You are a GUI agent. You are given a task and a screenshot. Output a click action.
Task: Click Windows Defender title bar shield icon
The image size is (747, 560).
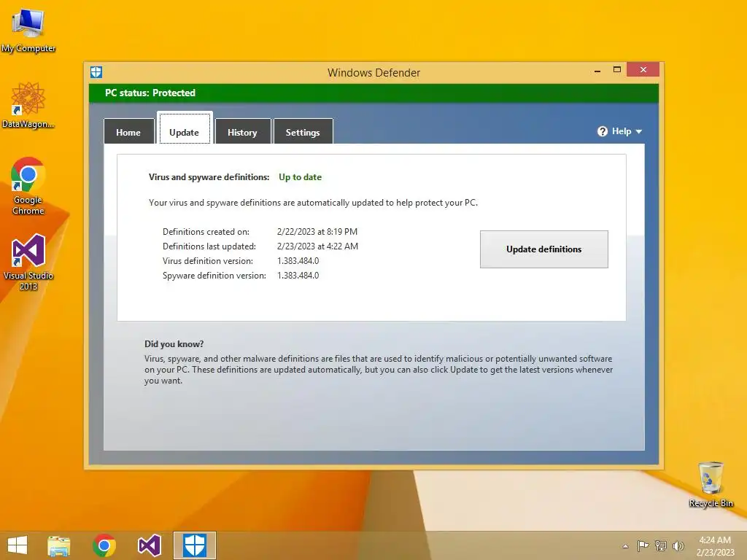coord(96,72)
